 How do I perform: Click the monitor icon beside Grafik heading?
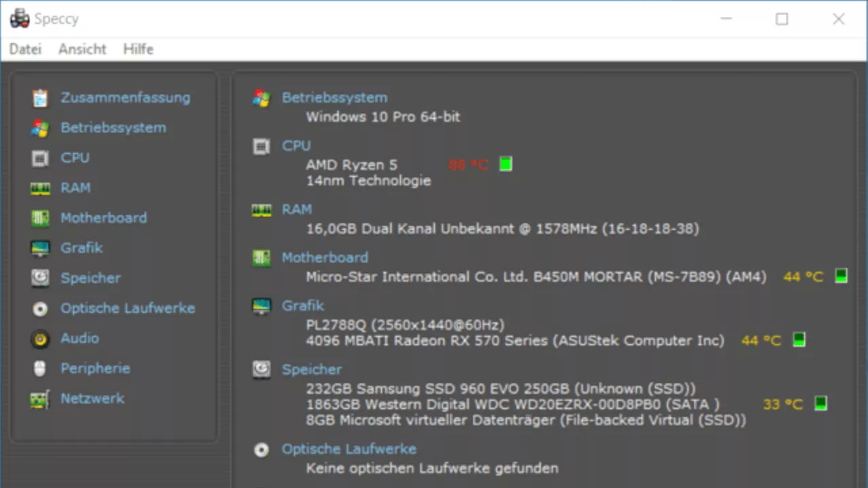[261, 306]
